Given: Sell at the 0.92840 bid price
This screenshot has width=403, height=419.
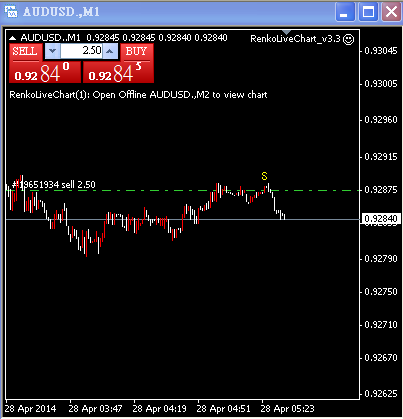Looking at the screenshot, I should coord(45,72).
